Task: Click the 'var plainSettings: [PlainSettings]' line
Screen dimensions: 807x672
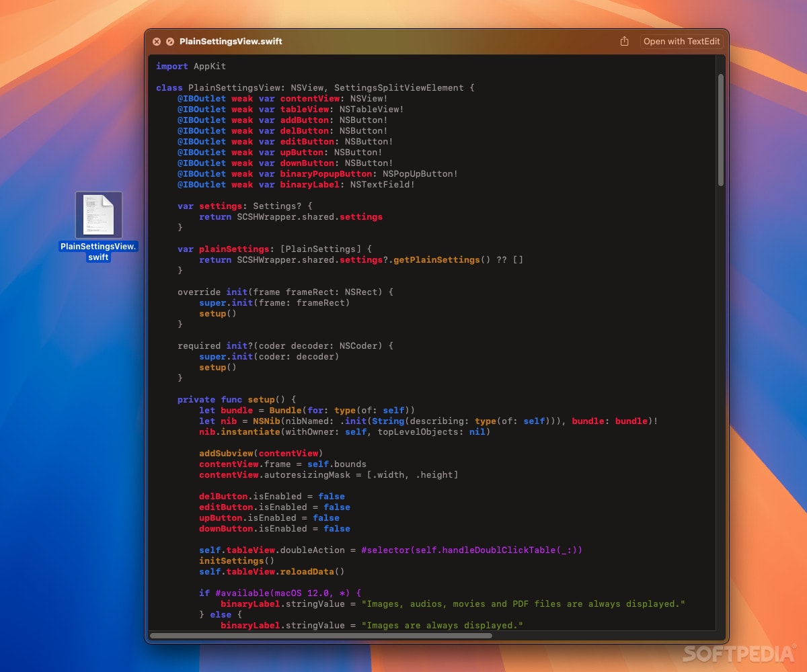Action: 274,249
